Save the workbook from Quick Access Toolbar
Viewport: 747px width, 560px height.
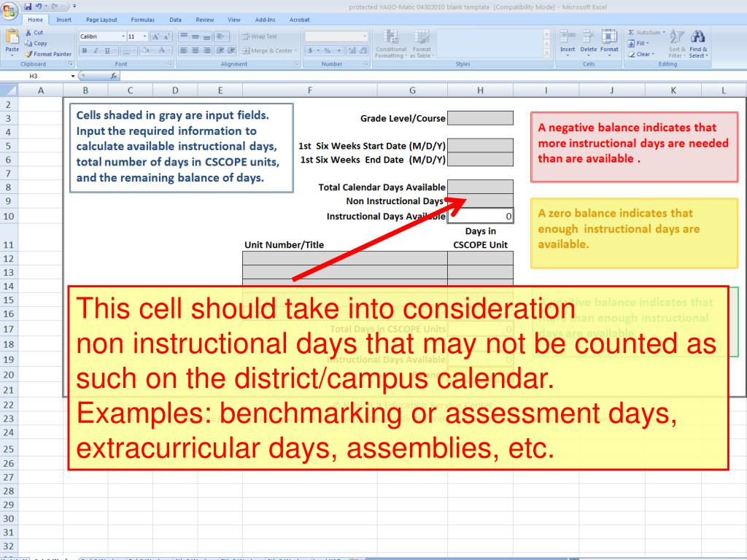click(x=28, y=7)
